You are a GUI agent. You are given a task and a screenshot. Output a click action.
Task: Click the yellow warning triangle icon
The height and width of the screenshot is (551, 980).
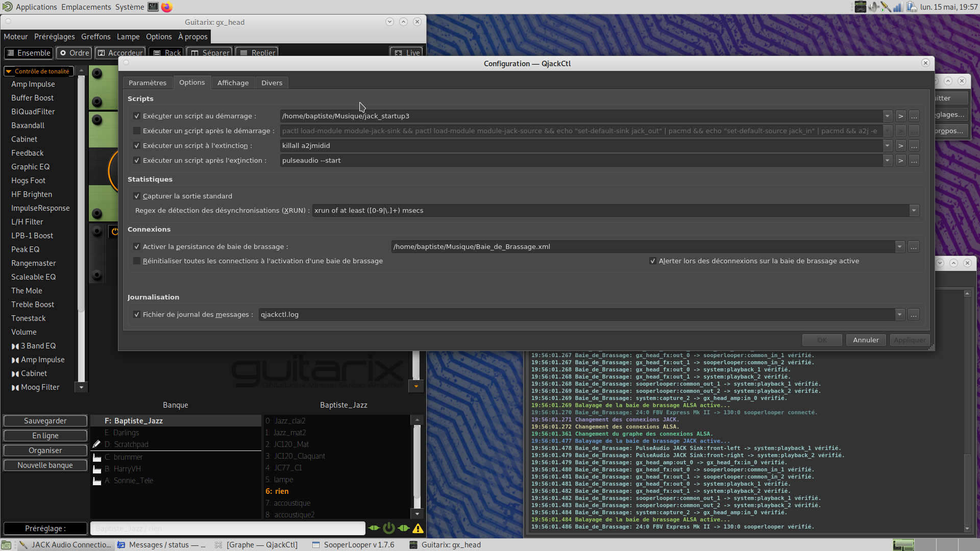pos(418,528)
